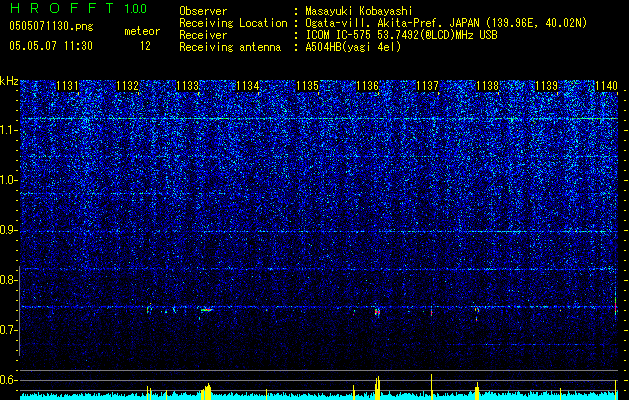
Task: Click the 1133 time marker
Action: 187,86
